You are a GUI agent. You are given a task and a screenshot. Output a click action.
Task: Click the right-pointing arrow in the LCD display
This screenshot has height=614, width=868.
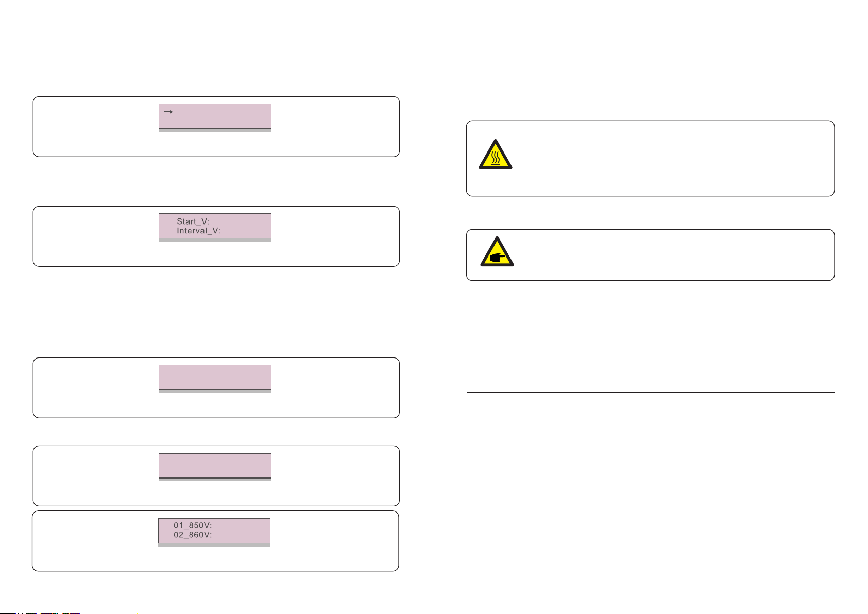(x=168, y=111)
